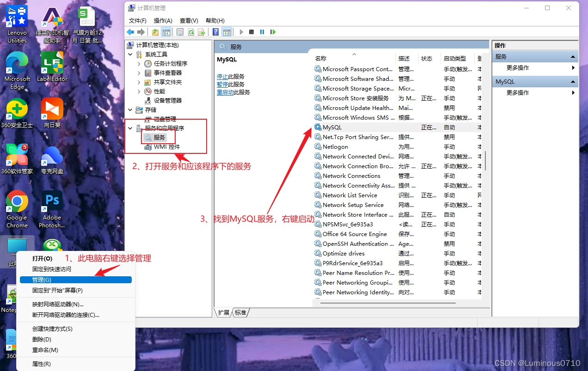Expand the 任务计划程序 tree node

(x=139, y=63)
